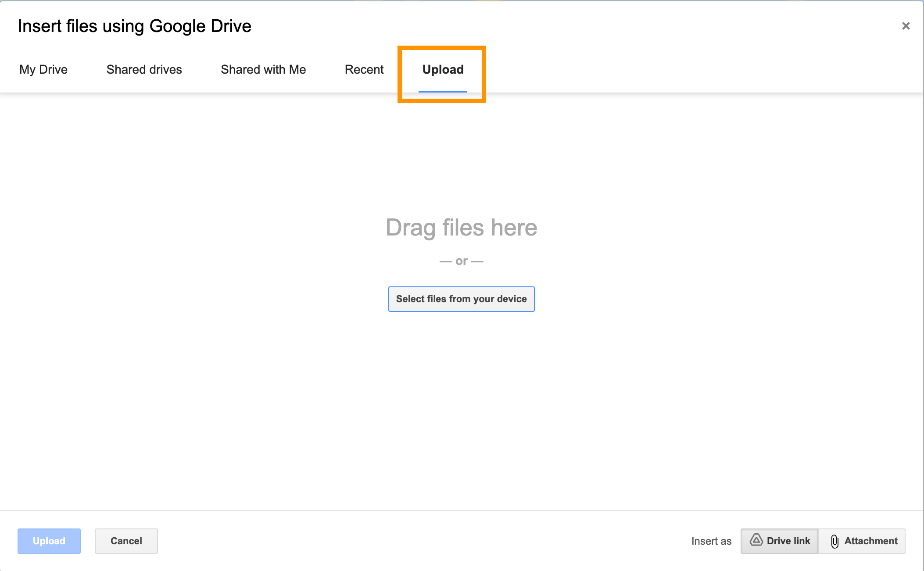Select the Recent tab

pyautogui.click(x=364, y=69)
